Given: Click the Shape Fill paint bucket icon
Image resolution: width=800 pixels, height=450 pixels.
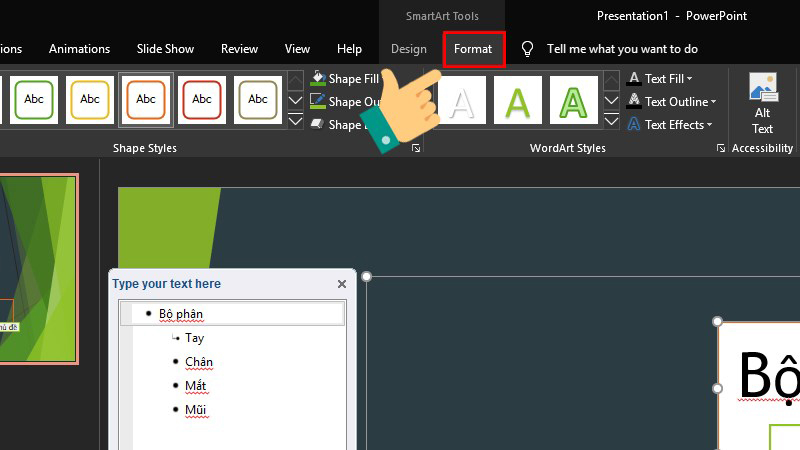Looking at the screenshot, I should click(317, 78).
